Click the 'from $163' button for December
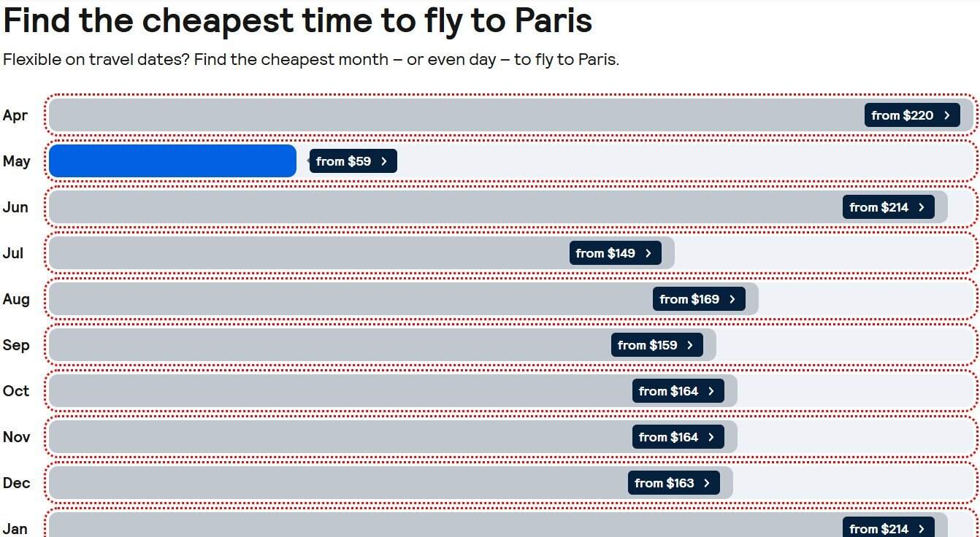Image resolution: width=980 pixels, height=537 pixels. (673, 482)
